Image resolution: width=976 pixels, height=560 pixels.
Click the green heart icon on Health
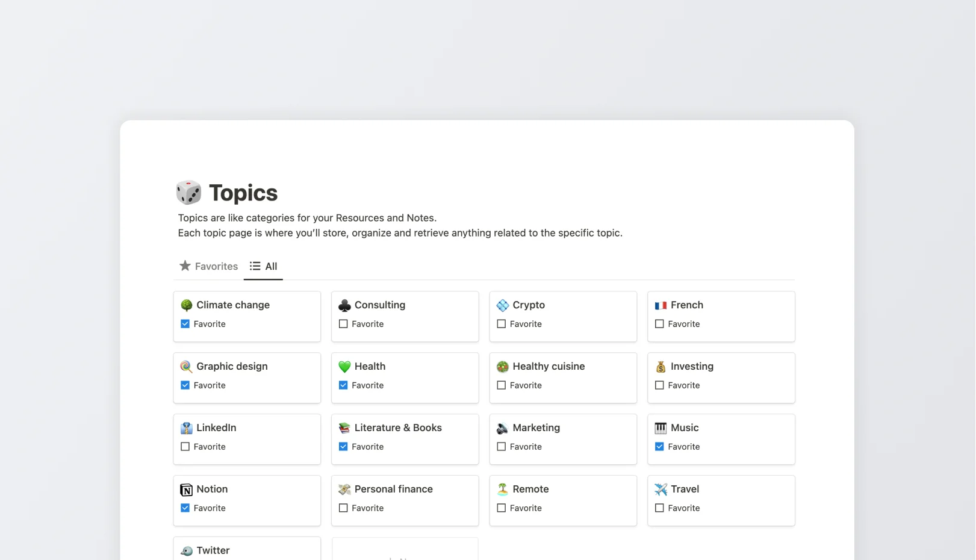pyautogui.click(x=344, y=366)
